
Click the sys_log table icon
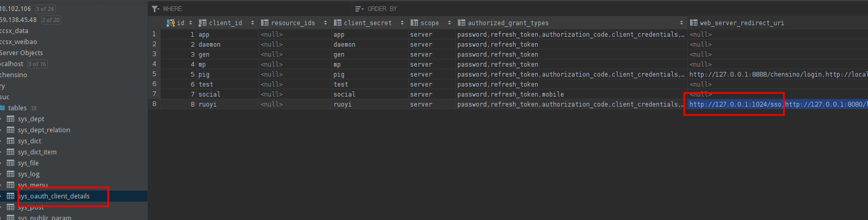tap(11, 174)
